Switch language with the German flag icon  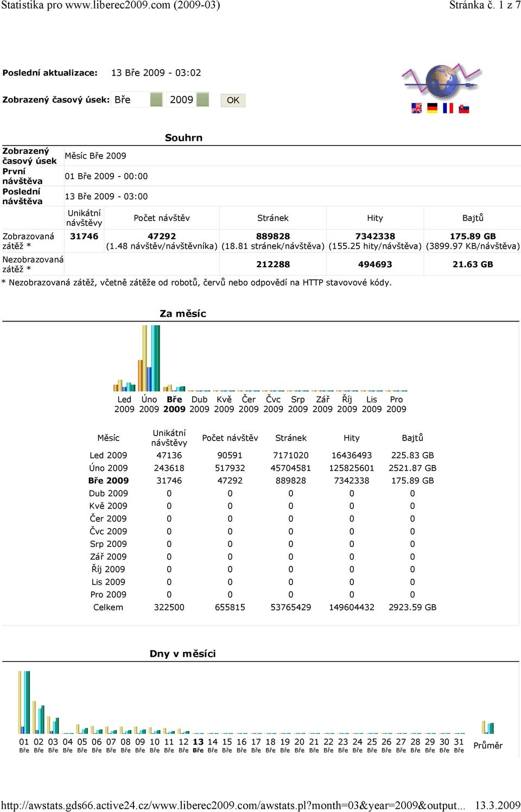(433, 108)
